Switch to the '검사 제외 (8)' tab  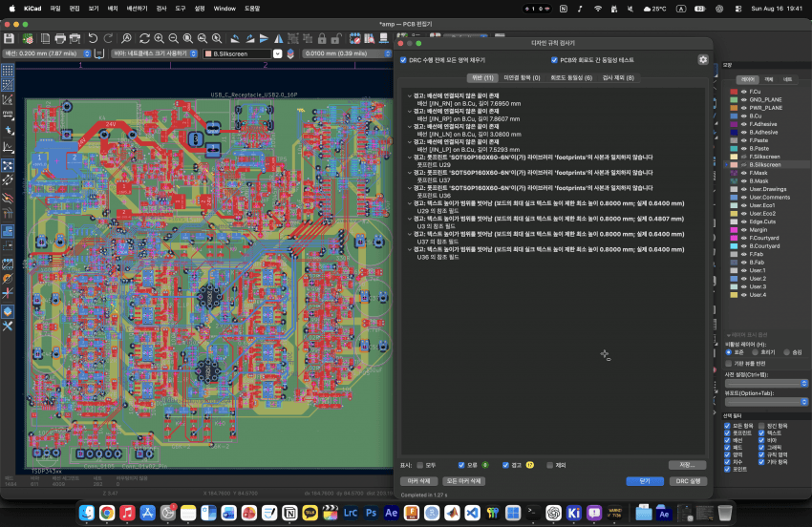(x=618, y=78)
